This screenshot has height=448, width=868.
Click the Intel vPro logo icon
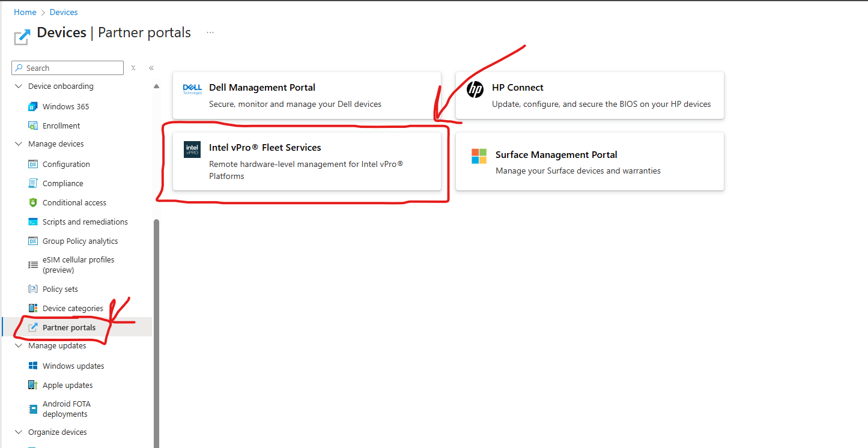pos(192,150)
